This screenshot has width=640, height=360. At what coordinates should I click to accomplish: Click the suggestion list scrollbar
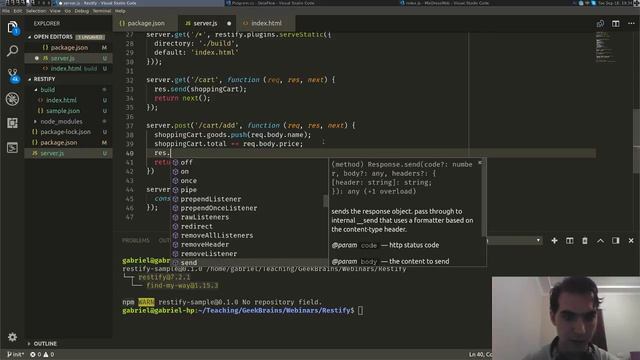325,201
